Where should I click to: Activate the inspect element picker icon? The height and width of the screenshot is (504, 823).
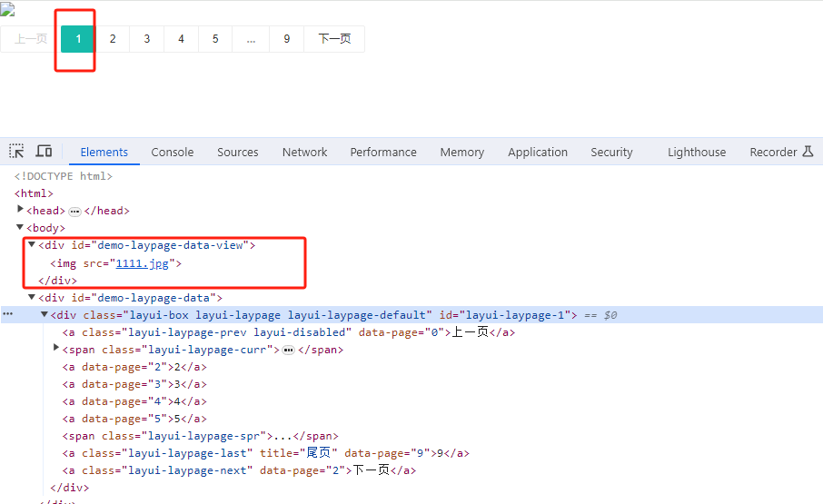click(x=16, y=152)
